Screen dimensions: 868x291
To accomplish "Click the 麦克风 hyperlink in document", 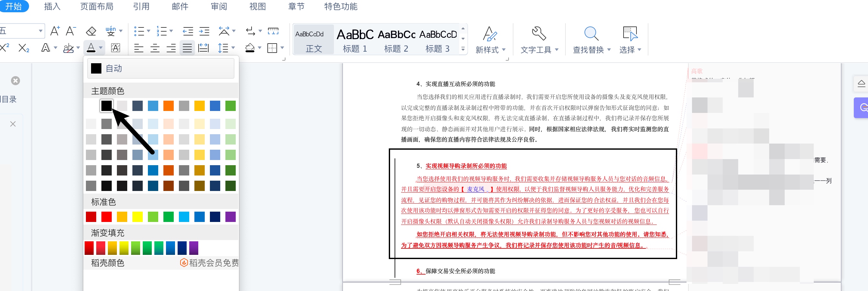I will 475,189.
